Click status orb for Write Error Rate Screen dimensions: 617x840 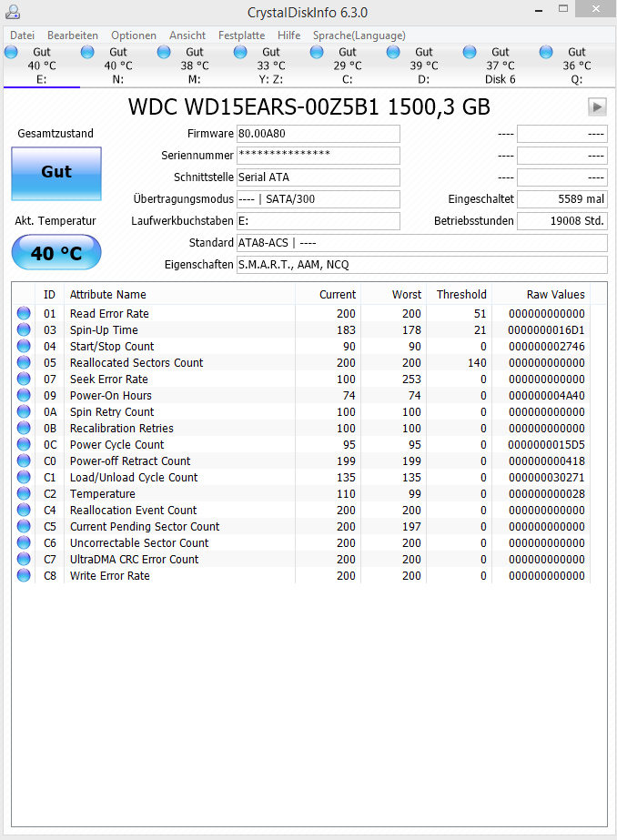24,575
